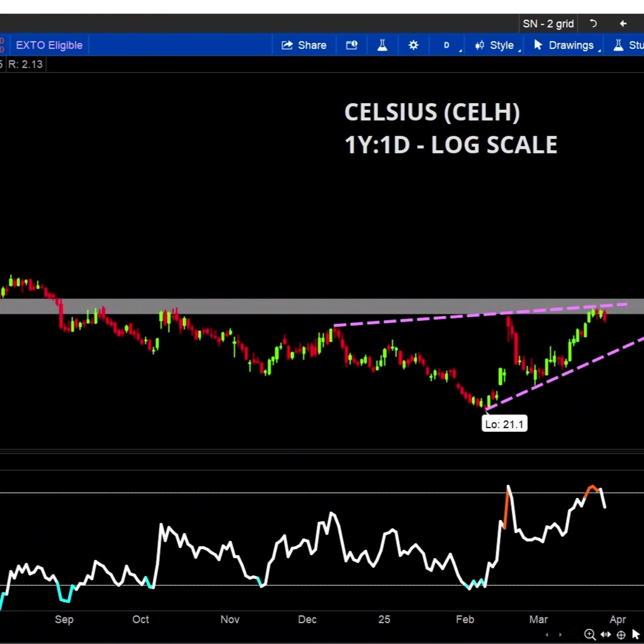This screenshot has width=644, height=644.
Task: Click the flask icon beside the gear
Action: point(382,45)
